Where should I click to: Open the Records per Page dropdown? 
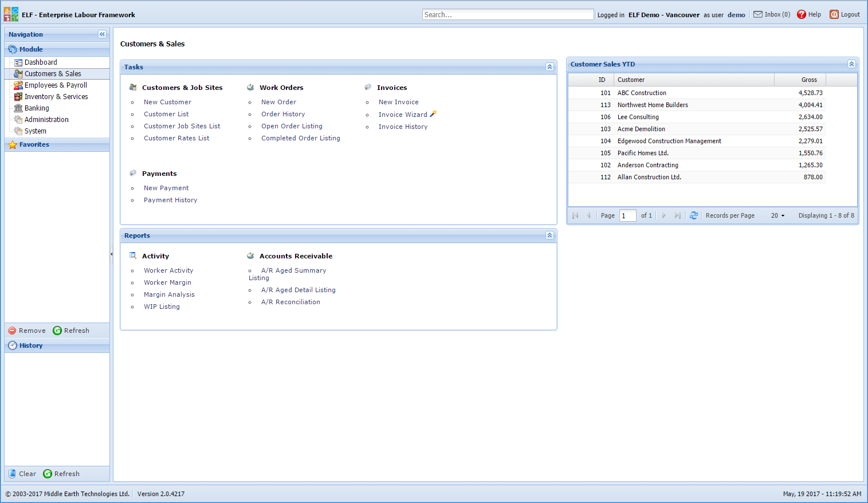click(777, 215)
